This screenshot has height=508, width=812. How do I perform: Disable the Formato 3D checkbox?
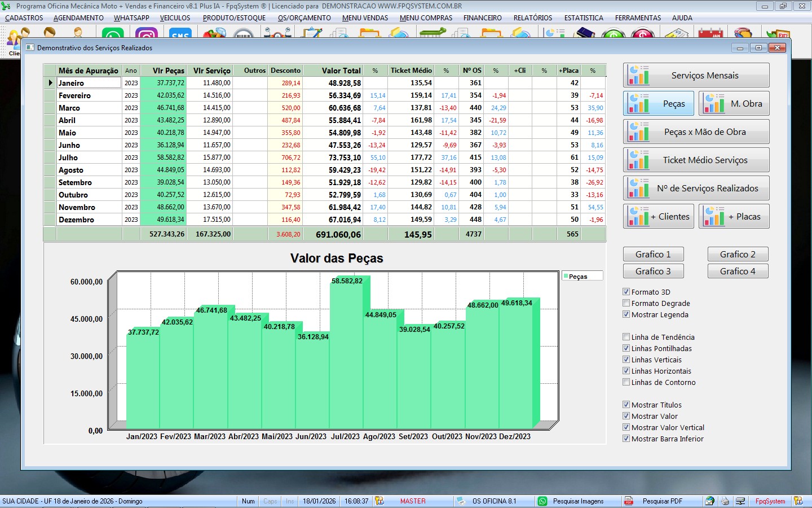tap(626, 292)
